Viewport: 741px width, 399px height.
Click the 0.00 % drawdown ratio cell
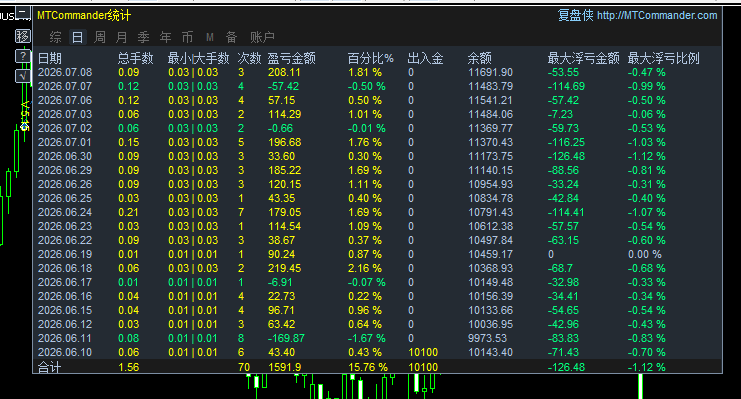(645, 254)
